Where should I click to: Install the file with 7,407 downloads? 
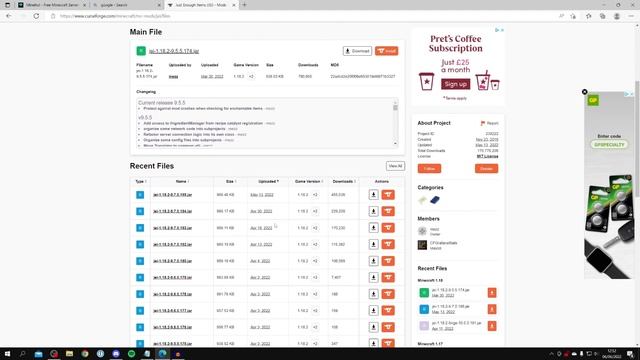click(388, 277)
